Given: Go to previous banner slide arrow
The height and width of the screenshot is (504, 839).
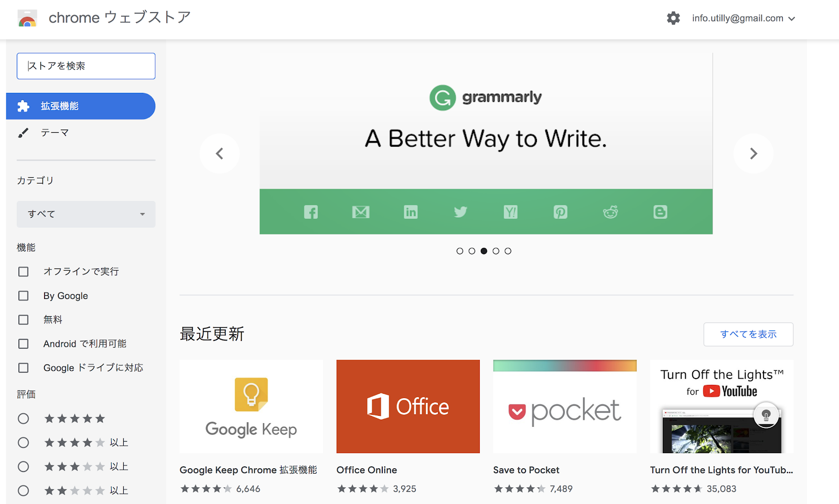Looking at the screenshot, I should point(220,154).
